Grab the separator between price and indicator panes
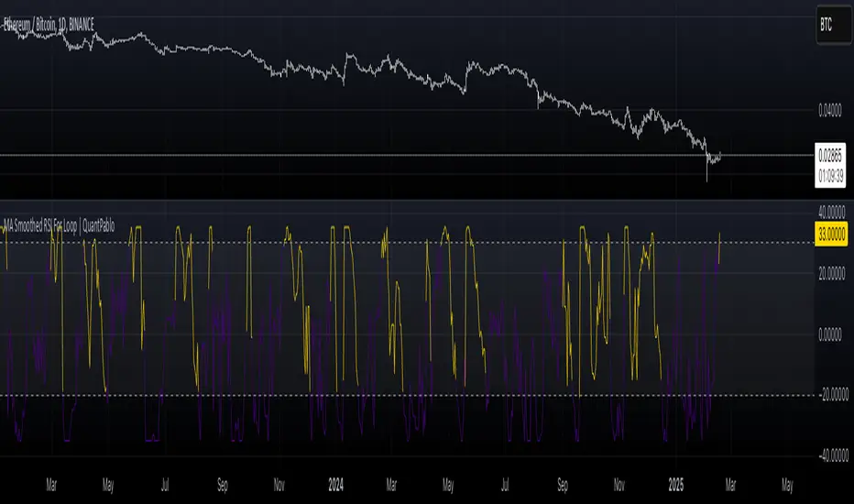The image size is (854, 504). coord(412,201)
